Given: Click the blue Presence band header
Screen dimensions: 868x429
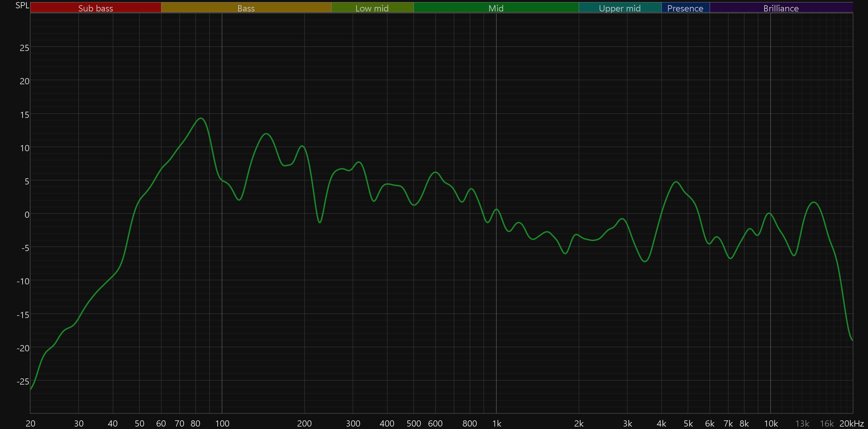Looking at the screenshot, I should 685,8.
